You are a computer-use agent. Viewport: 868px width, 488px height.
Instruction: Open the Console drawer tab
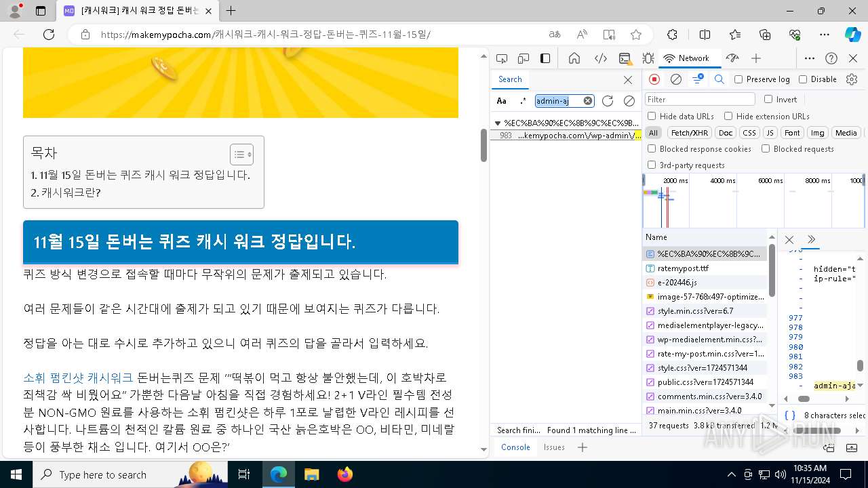pyautogui.click(x=515, y=447)
